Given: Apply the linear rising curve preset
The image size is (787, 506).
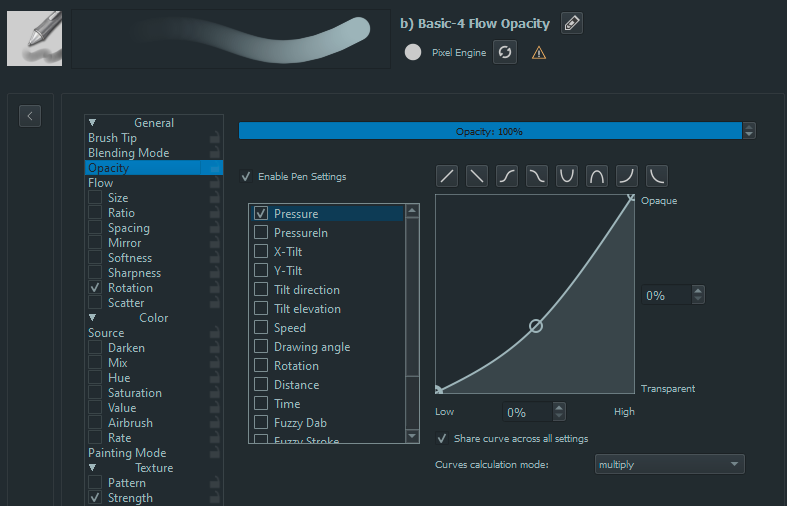Looking at the screenshot, I should pyautogui.click(x=447, y=176).
